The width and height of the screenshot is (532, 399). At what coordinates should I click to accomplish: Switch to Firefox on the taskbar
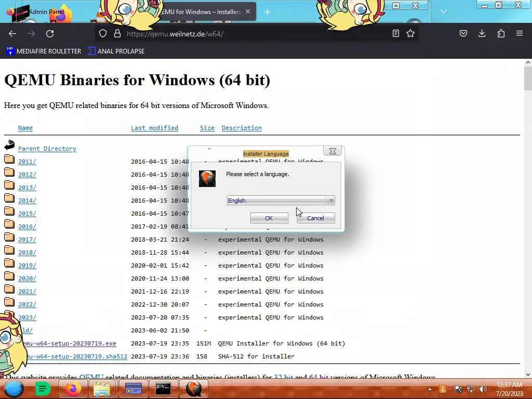tap(72, 389)
